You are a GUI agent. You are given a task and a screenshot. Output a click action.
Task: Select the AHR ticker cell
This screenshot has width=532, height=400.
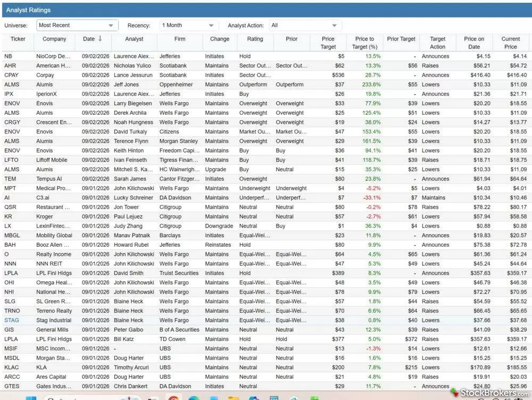point(10,65)
